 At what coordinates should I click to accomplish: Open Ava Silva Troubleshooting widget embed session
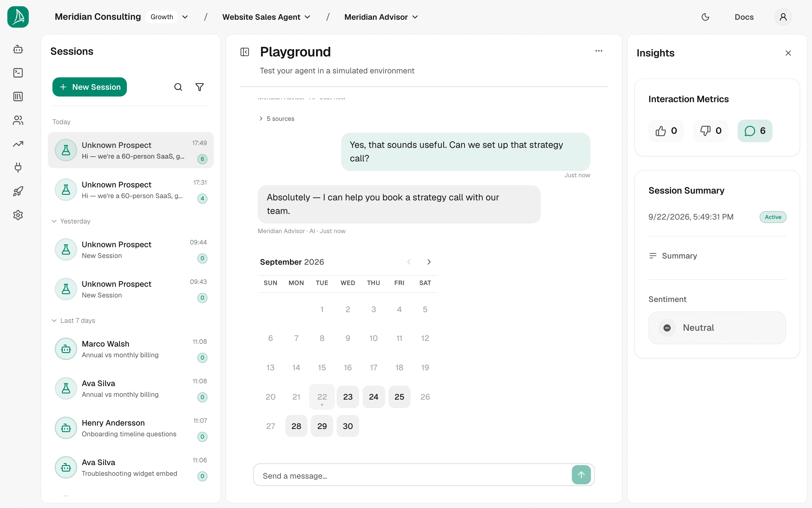pos(131,468)
